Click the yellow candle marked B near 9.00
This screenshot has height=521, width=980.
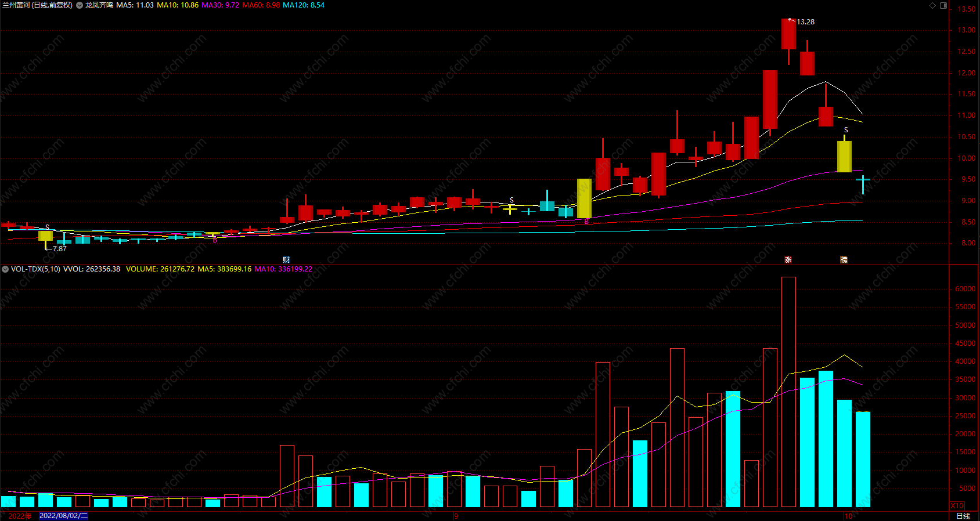pos(584,198)
